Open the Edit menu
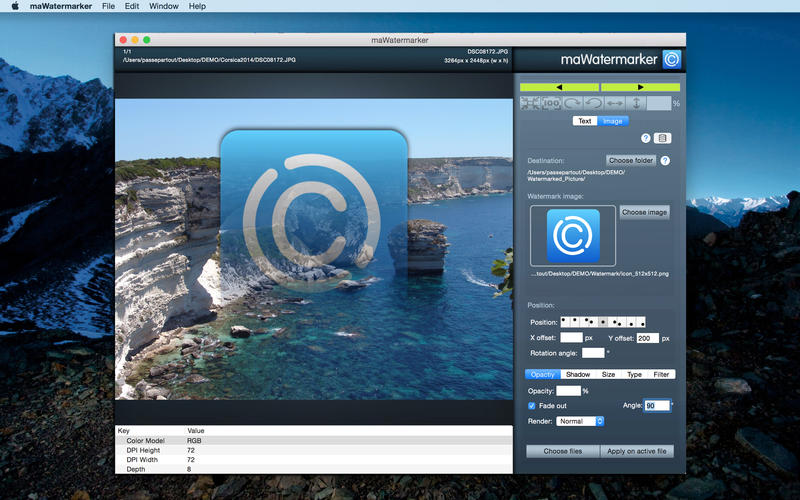This screenshot has height=500, width=800. (132, 6)
